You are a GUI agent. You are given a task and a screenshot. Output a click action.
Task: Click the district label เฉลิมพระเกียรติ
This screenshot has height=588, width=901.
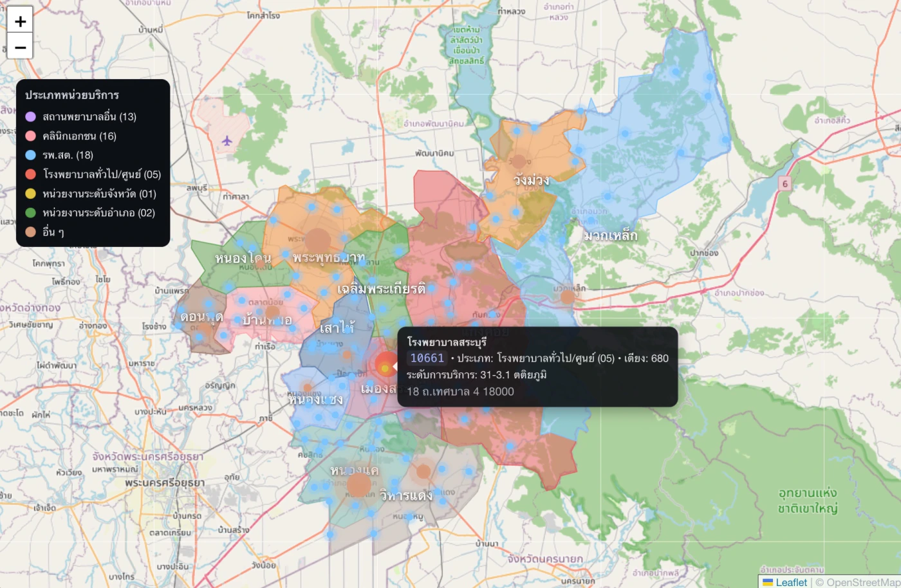[x=381, y=289]
